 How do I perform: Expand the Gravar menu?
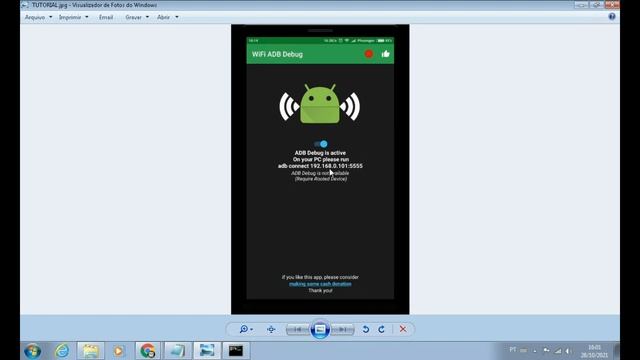click(137, 17)
